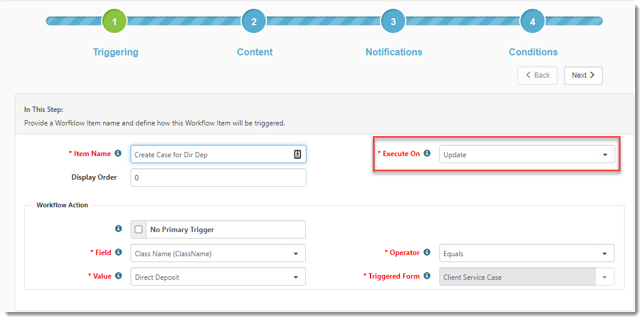Open the Operator Equals dropdown

(526, 254)
